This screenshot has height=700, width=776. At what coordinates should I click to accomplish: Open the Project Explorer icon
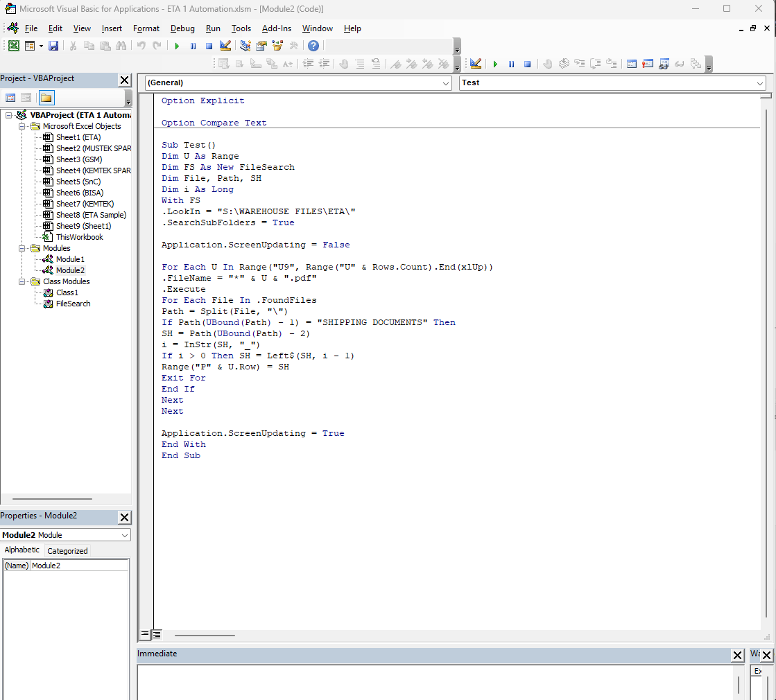[245, 46]
